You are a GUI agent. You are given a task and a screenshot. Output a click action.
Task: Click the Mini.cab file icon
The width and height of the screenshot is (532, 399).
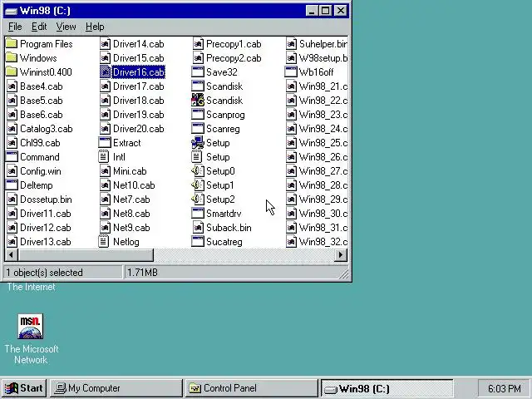point(105,171)
